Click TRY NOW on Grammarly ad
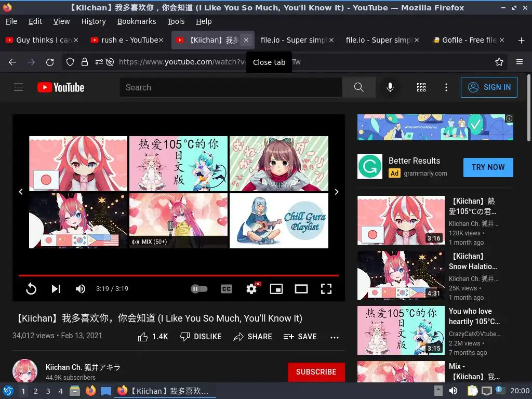 pyautogui.click(x=488, y=167)
